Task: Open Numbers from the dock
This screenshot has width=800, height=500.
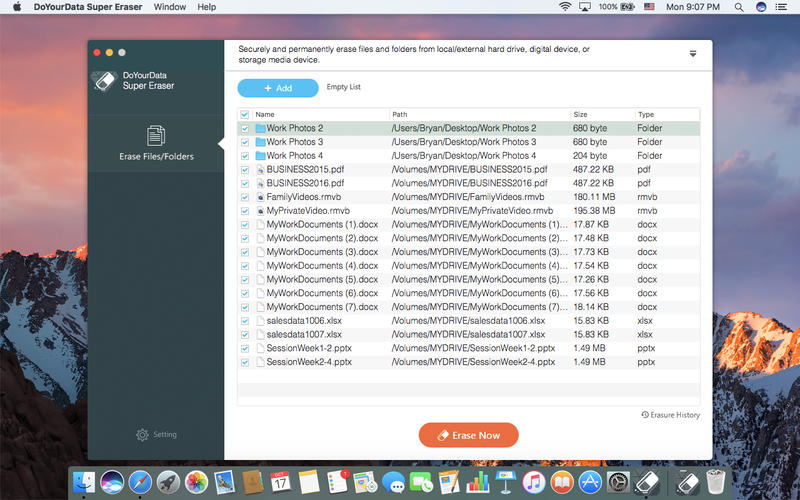Action: point(478,482)
